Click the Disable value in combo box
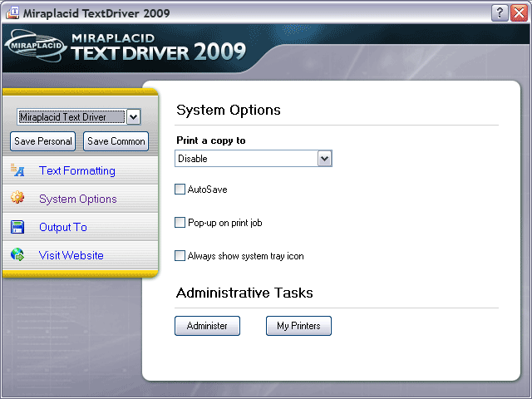Image resolution: width=532 pixels, height=399 pixels. click(193, 159)
